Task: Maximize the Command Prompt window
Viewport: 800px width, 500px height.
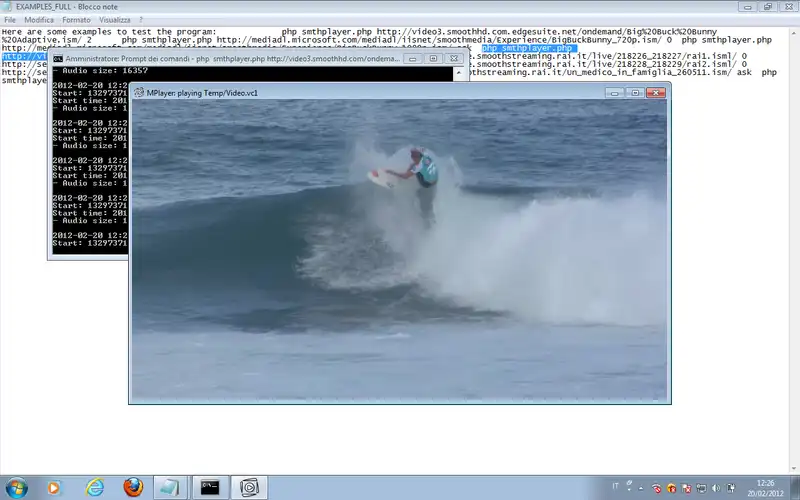Action: click(x=433, y=59)
